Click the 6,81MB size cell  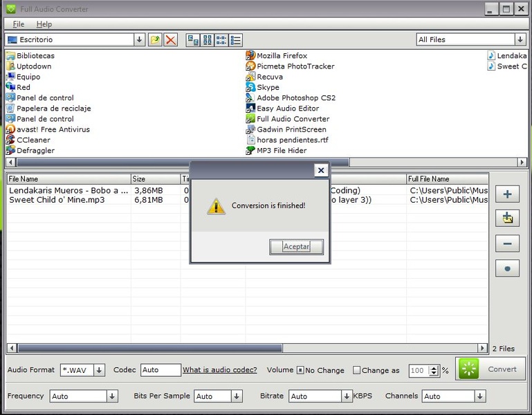point(149,200)
